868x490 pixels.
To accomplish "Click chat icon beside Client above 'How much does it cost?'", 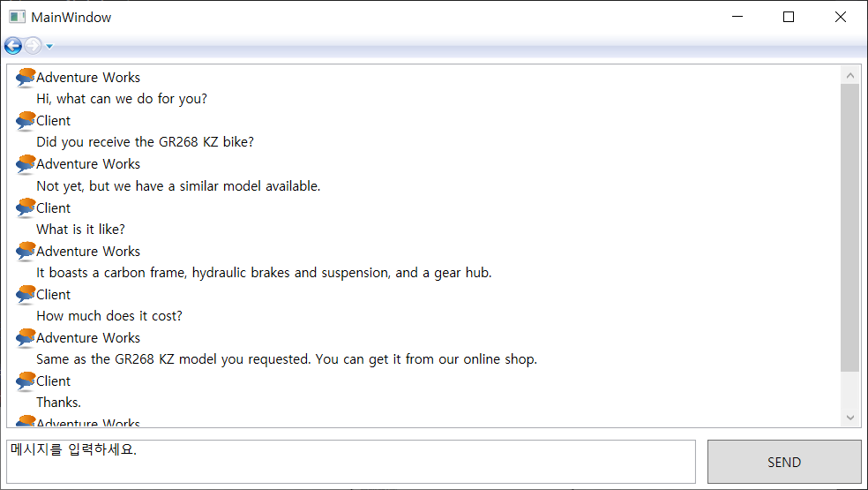I will coord(26,294).
